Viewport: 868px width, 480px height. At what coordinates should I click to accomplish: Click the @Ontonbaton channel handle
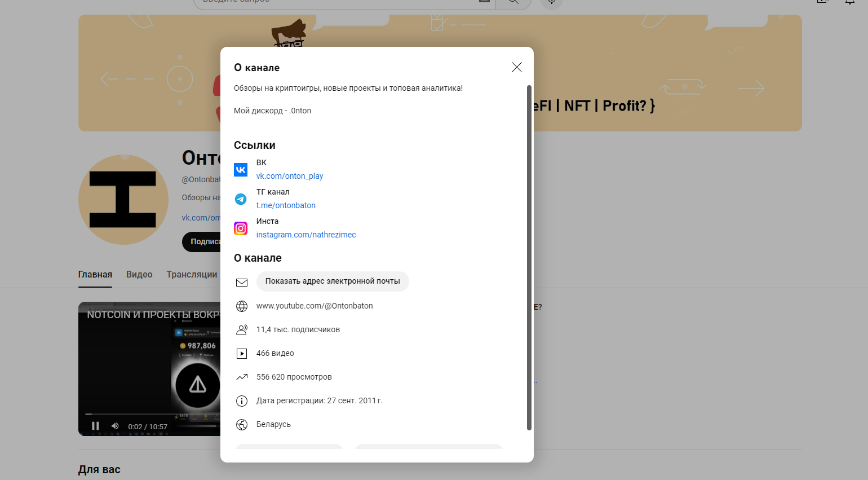coord(201,179)
